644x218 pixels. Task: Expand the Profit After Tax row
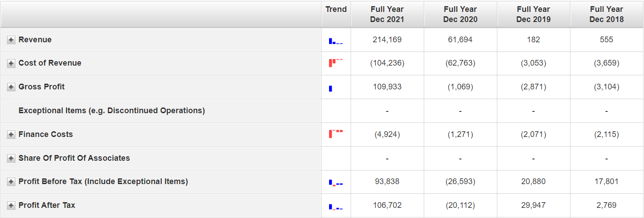click(11, 206)
